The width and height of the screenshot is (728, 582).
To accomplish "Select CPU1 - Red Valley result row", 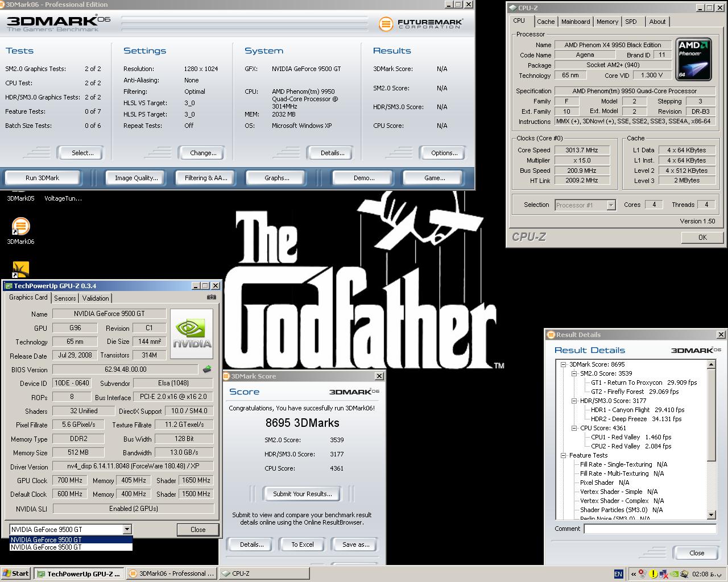I will coord(631,437).
